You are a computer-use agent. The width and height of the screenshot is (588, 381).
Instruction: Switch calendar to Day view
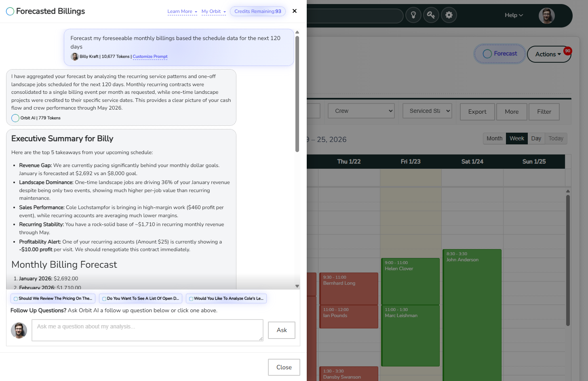click(x=536, y=138)
